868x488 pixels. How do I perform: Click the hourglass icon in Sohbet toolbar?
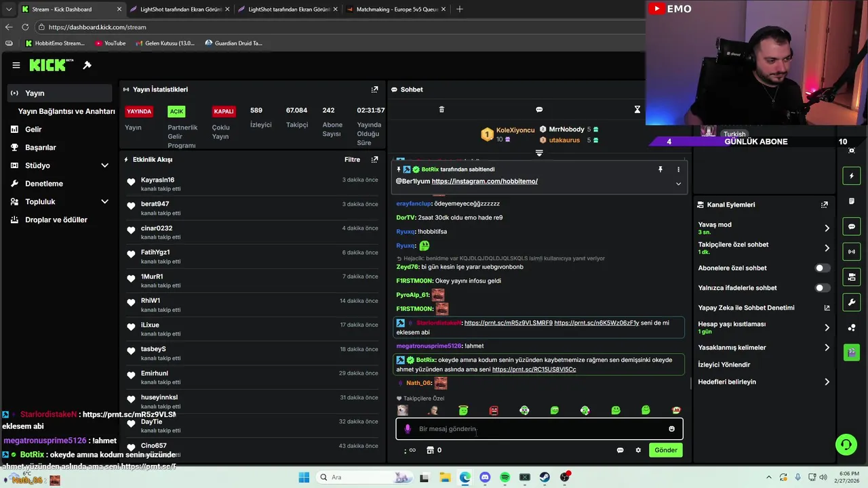[x=637, y=110]
